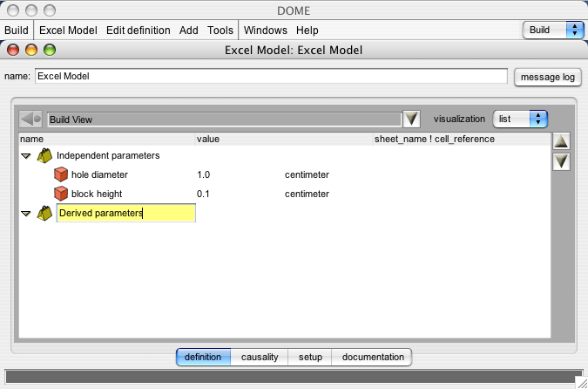This screenshot has width=588, height=389.
Task: Switch to the documentation tab
Action: click(x=372, y=357)
